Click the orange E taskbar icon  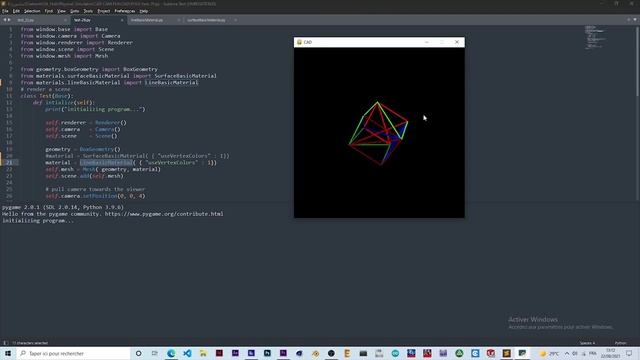pyautogui.click(x=347, y=353)
